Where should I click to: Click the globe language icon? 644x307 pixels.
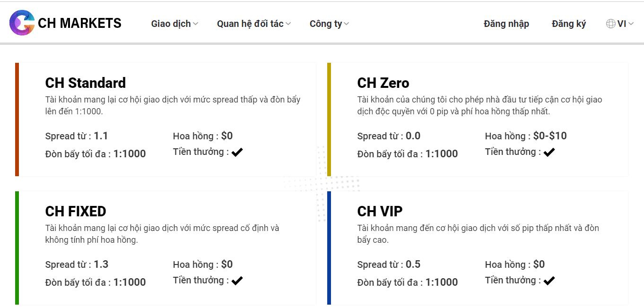(611, 24)
